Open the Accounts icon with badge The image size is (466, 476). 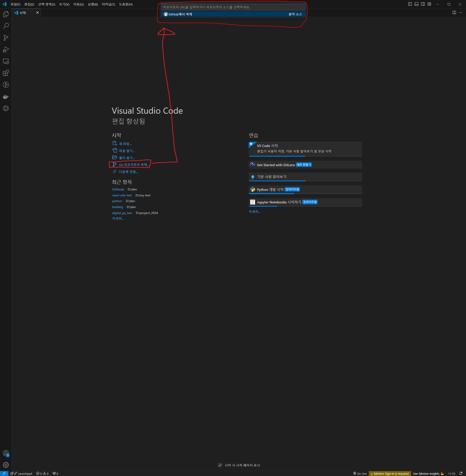point(6,454)
